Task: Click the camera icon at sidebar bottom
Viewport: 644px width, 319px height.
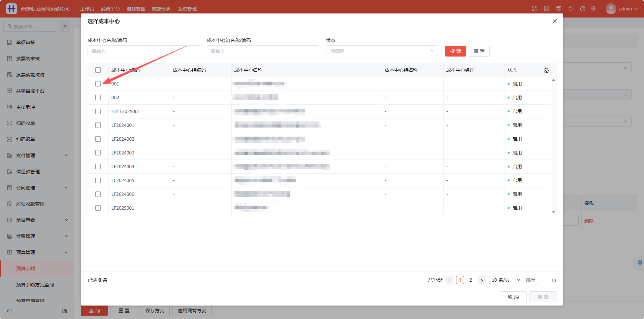Action: coord(65,311)
